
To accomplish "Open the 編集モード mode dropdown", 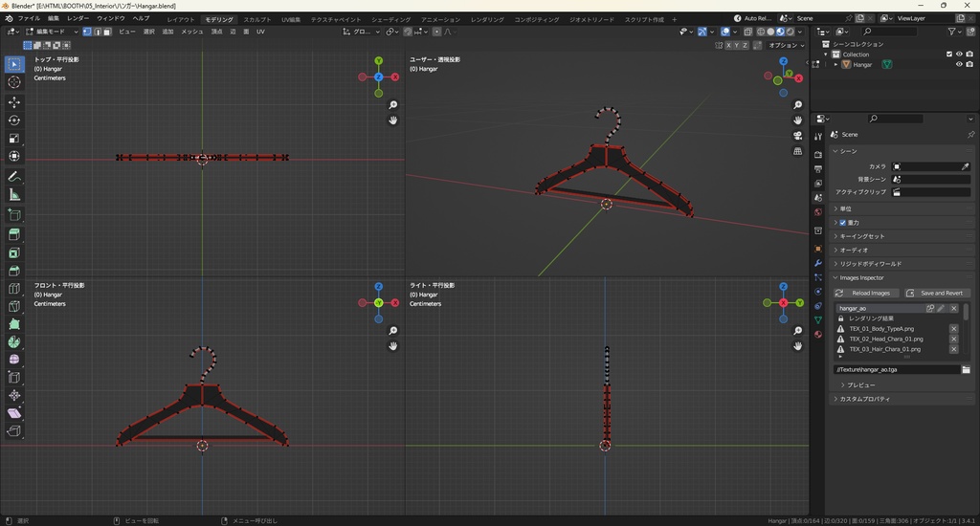I will (49, 32).
